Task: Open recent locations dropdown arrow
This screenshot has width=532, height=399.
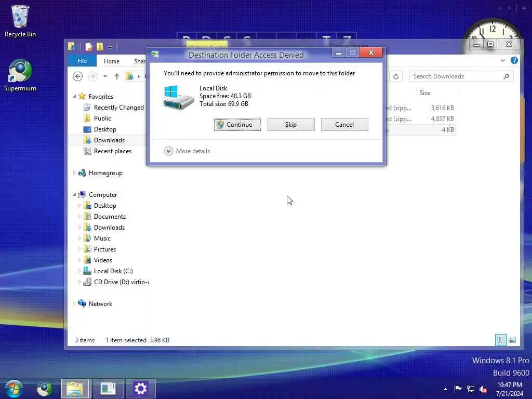Action: click(x=105, y=76)
